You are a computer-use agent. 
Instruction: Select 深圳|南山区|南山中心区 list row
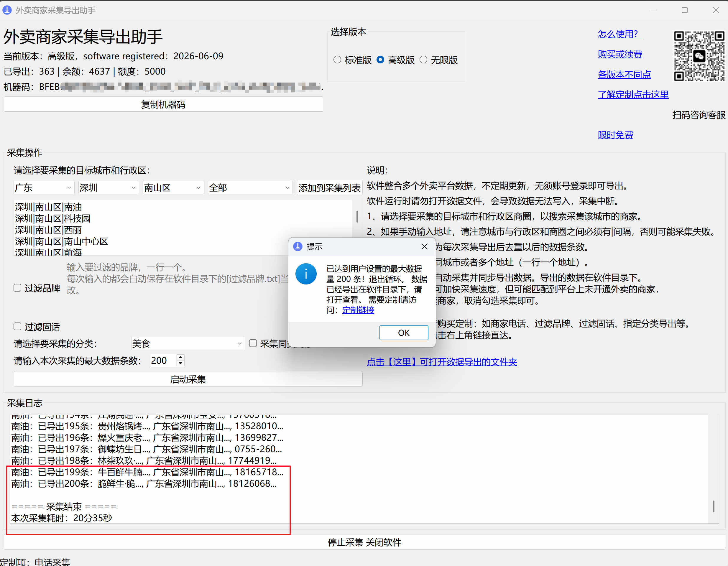tap(62, 241)
